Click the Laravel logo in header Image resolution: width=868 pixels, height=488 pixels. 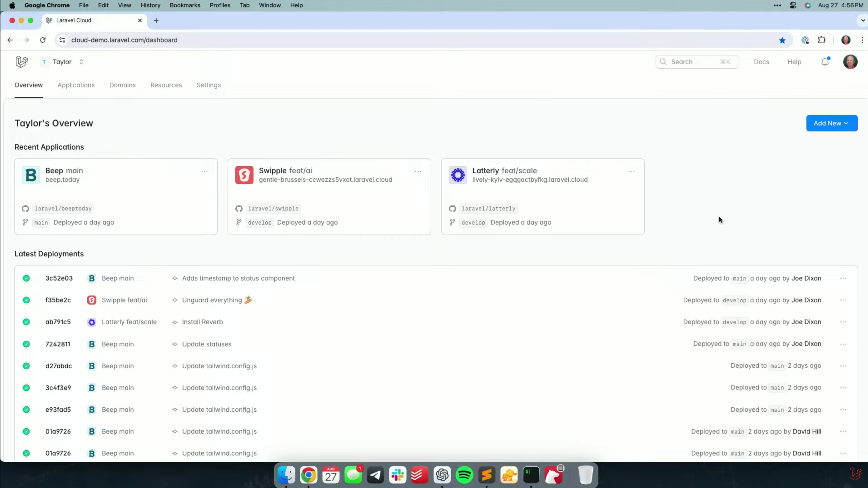(22, 62)
